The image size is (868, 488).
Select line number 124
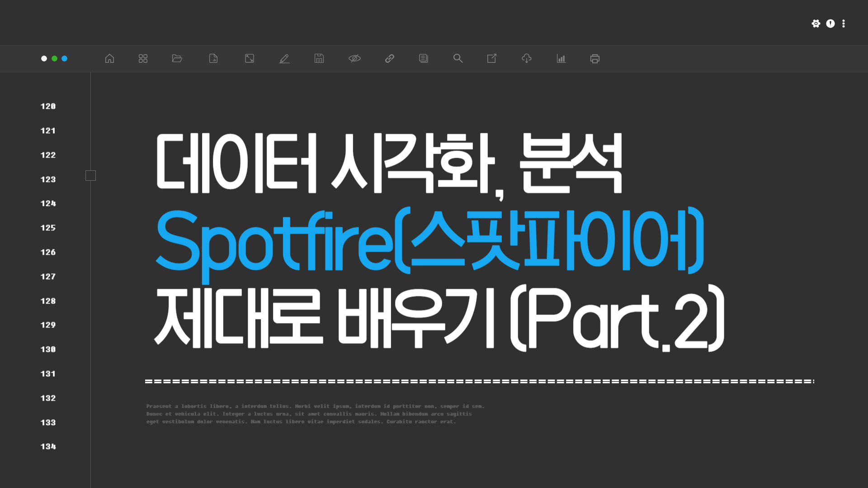(48, 203)
